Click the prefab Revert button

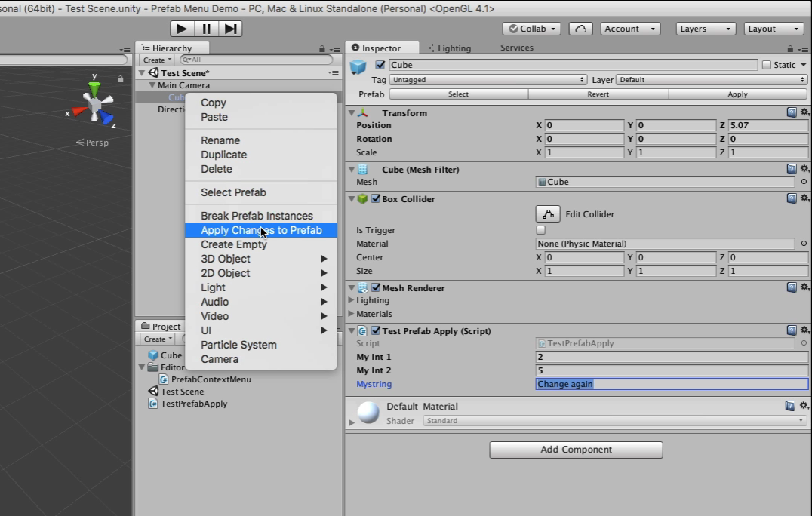point(598,94)
